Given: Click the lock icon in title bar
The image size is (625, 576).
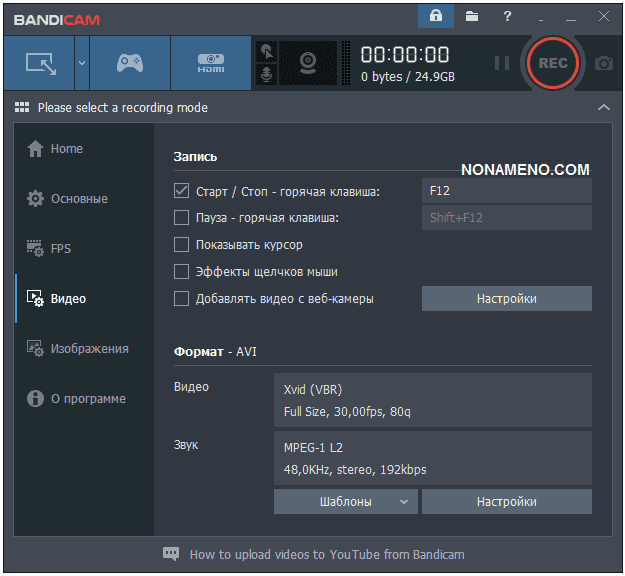Looking at the screenshot, I should 436,16.
